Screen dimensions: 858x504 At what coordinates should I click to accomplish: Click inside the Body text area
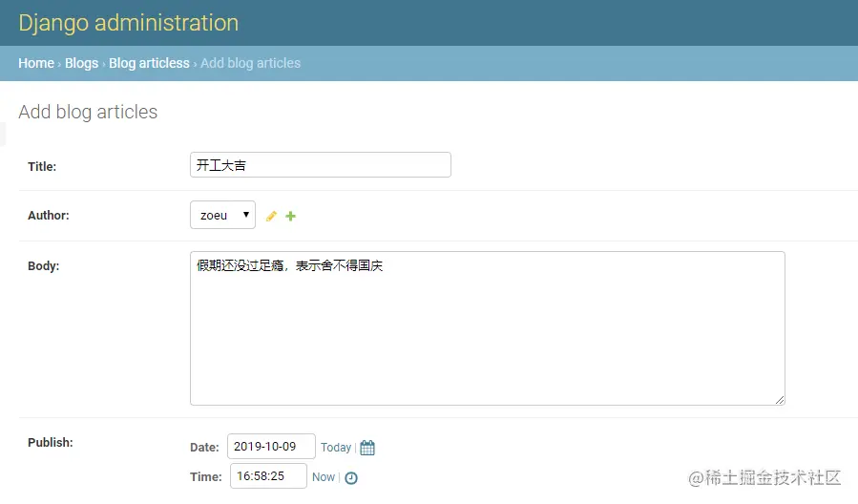[x=488, y=328]
